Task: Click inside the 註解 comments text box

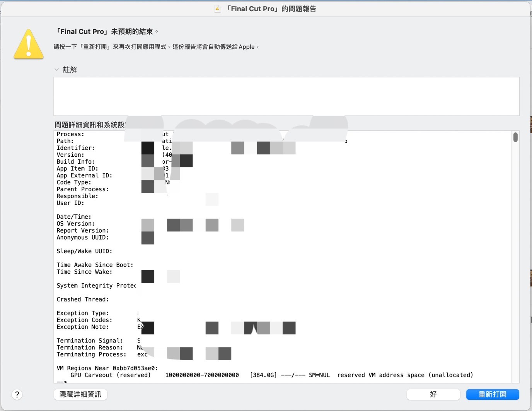Action: (x=286, y=96)
